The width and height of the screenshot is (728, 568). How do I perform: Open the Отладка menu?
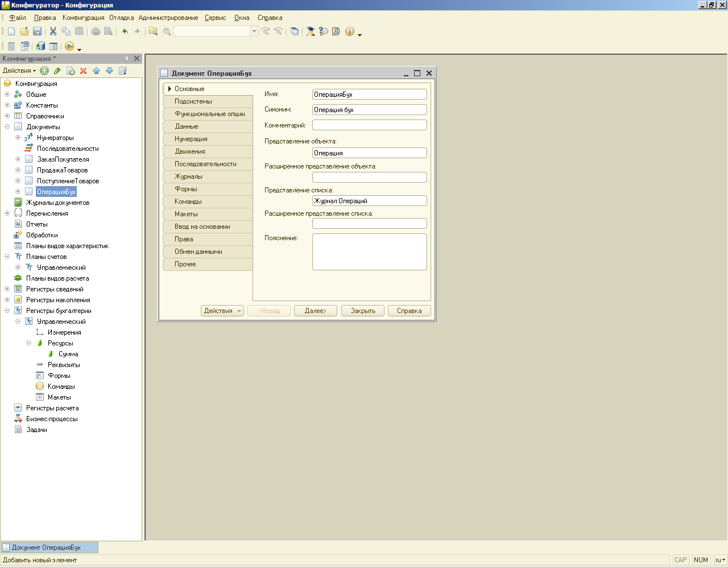click(x=122, y=18)
